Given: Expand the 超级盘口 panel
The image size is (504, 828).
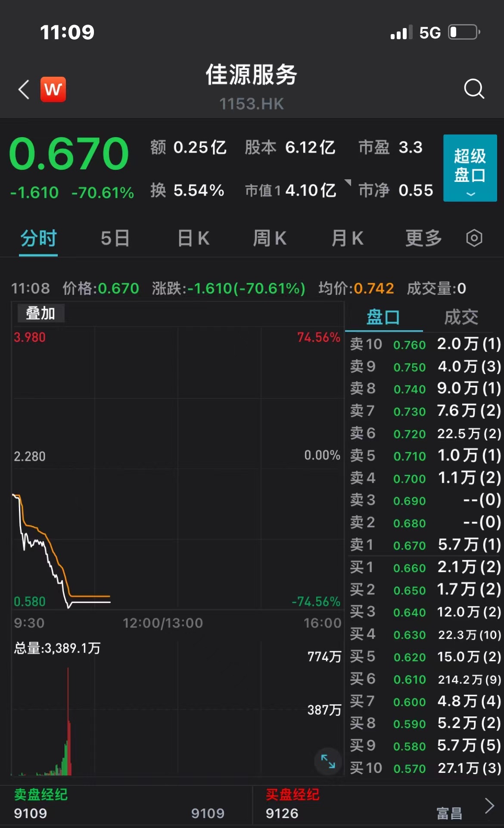Looking at the screenshot, I should click(470, 168).
